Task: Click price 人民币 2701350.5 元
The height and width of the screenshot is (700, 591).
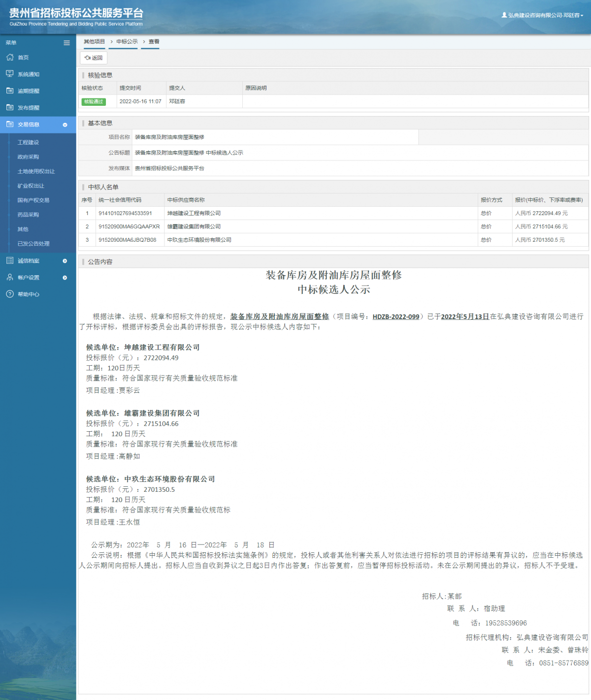Action: [540, 240]
